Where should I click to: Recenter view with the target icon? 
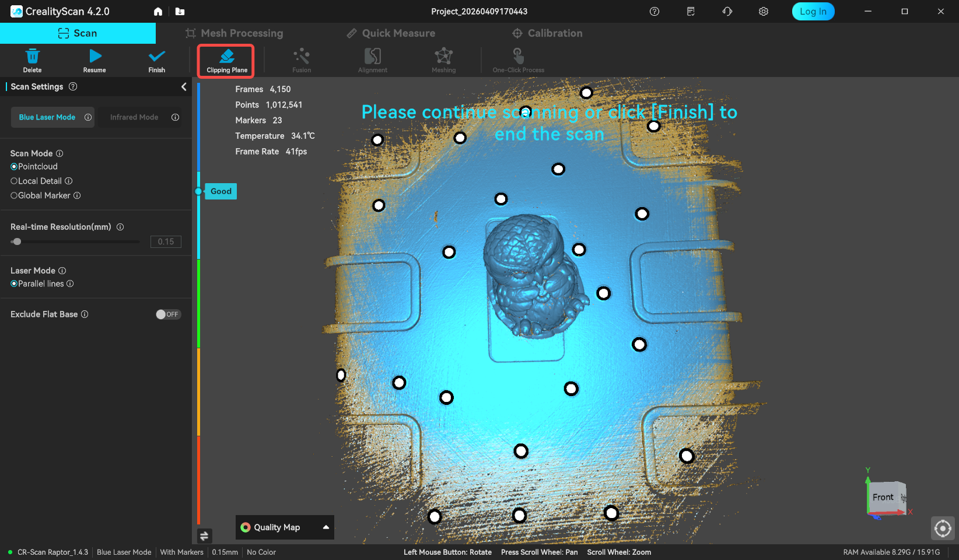tap(942, 528)
